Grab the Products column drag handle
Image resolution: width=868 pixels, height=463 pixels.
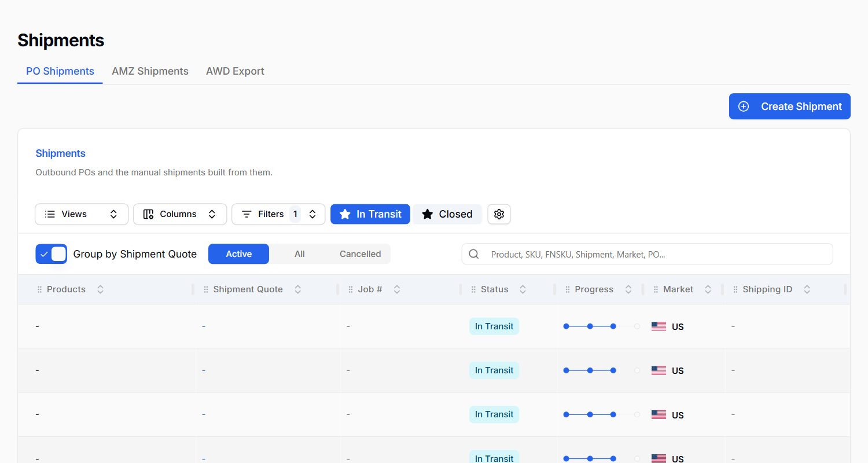(x=39, y=289)
